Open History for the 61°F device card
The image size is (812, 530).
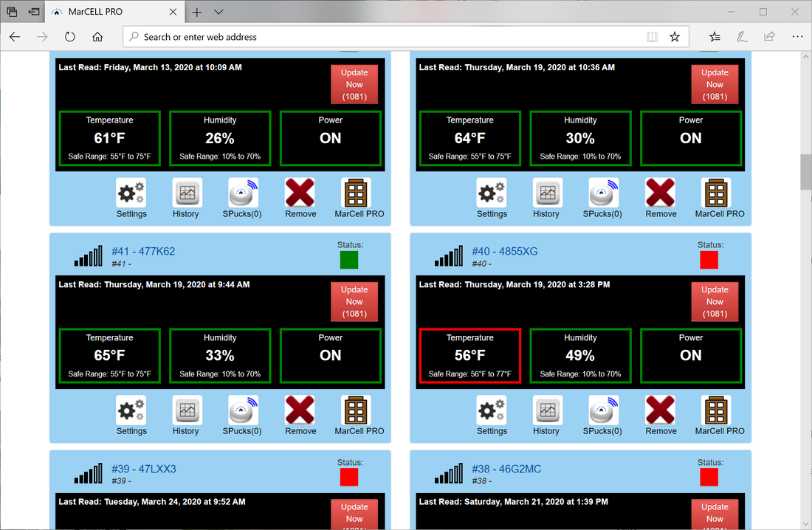pyautogui.click(x=187, y=199)
